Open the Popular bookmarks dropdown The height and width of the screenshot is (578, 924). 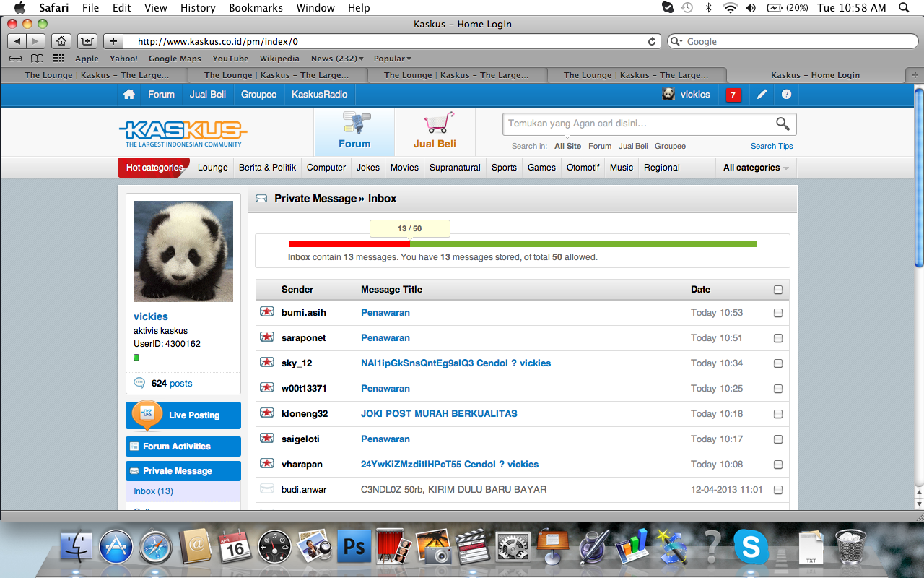point(392,59)
